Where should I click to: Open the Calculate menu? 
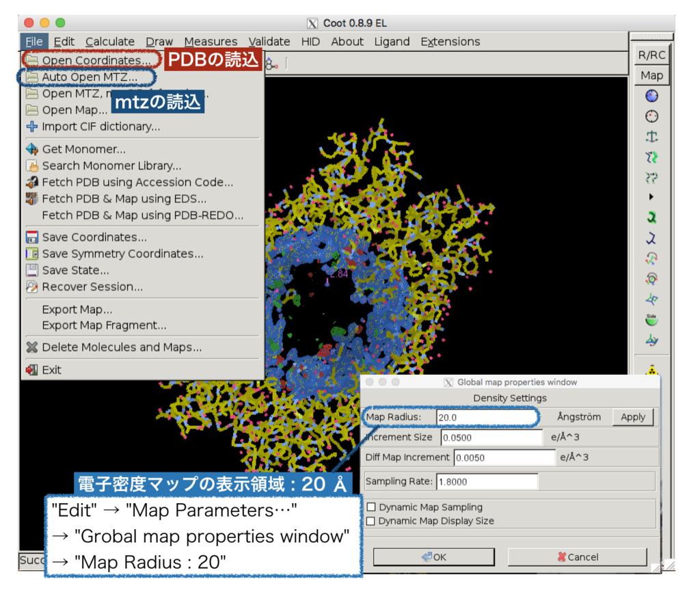click(110, 42)
